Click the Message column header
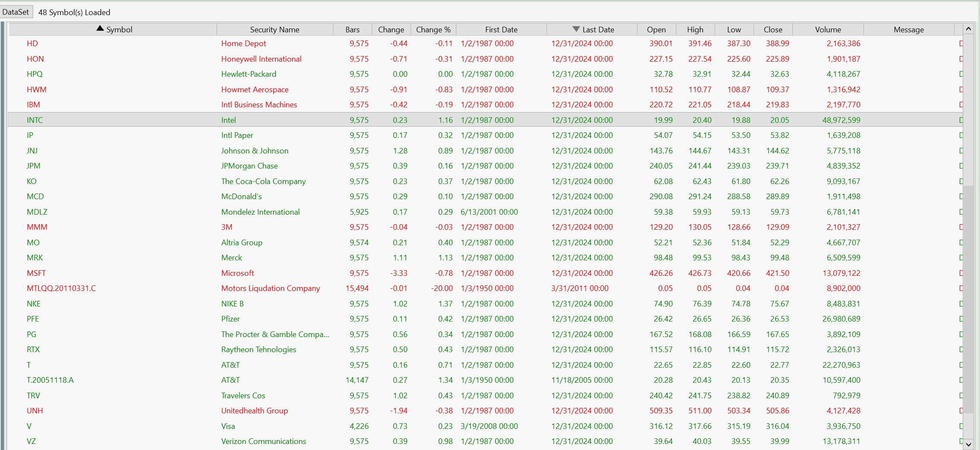 point(908,30)
